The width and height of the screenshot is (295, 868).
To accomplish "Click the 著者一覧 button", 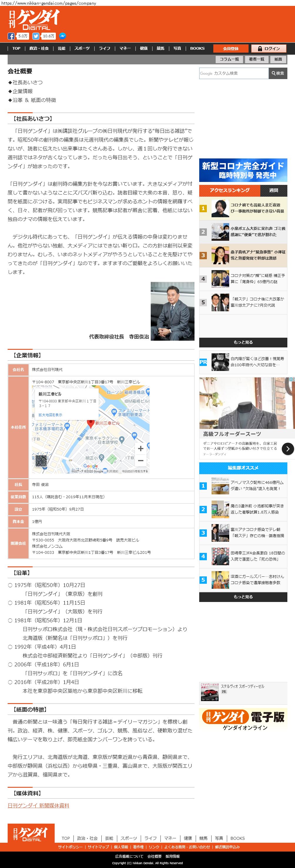I will 257,59.
